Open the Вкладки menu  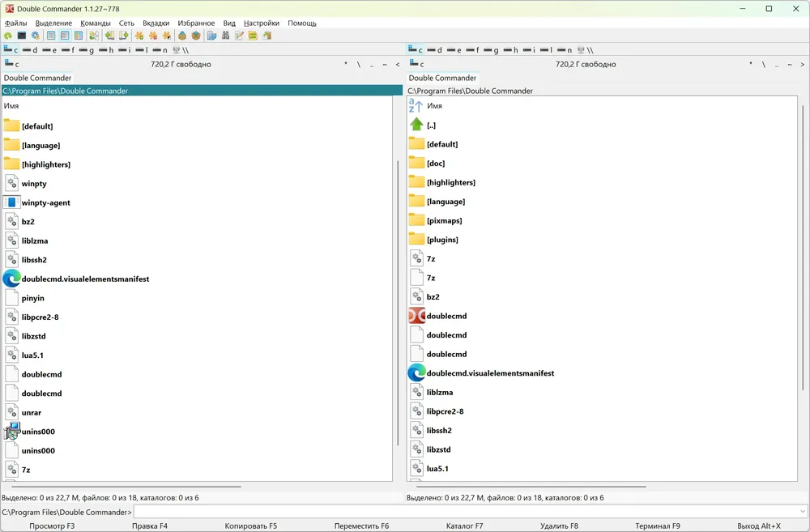pos(156,23)
